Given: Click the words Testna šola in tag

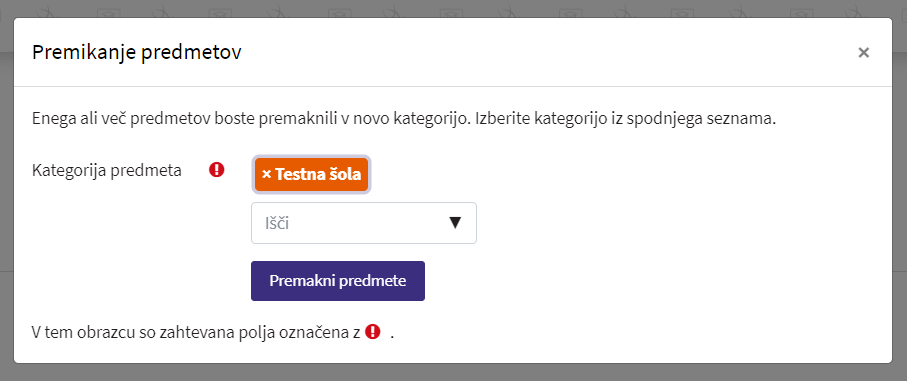Looking at the screenshot, I should point(318,174).
